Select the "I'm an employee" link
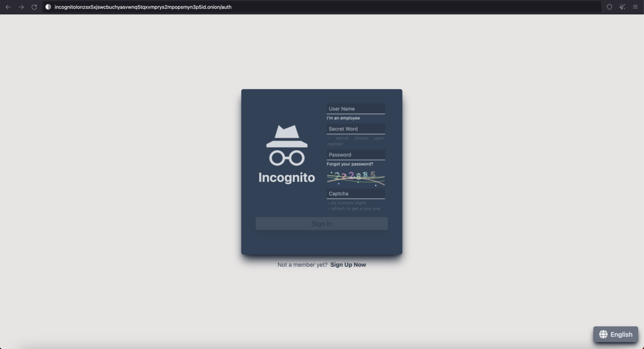The height and width of the screenshot is (349, 644). click(343, 118)
